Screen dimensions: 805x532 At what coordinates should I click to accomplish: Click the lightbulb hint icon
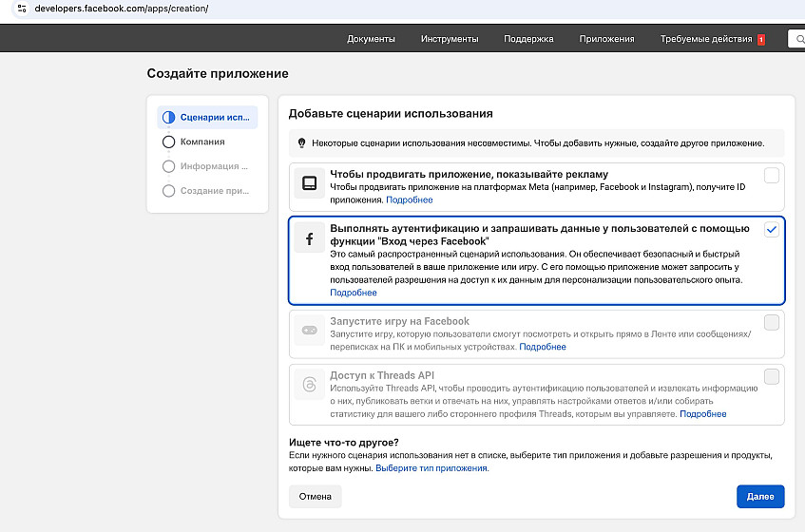(302, 142)
